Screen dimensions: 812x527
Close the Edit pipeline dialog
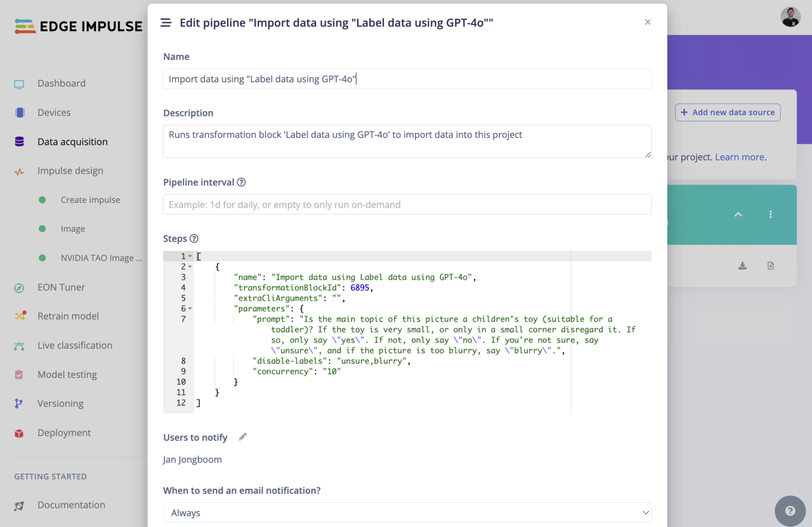pyautogui.click(x=648, y=22)
